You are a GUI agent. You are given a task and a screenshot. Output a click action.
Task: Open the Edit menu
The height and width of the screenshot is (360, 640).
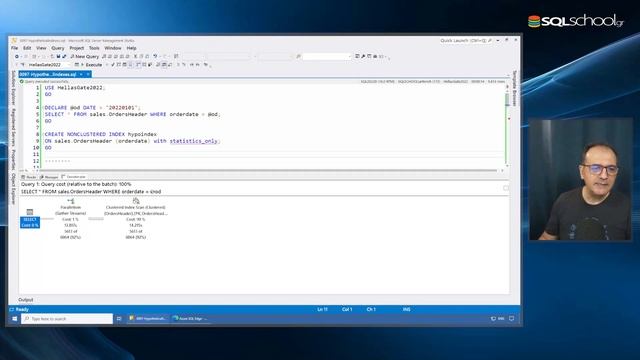pyautogui.click(x=27, y=48)
